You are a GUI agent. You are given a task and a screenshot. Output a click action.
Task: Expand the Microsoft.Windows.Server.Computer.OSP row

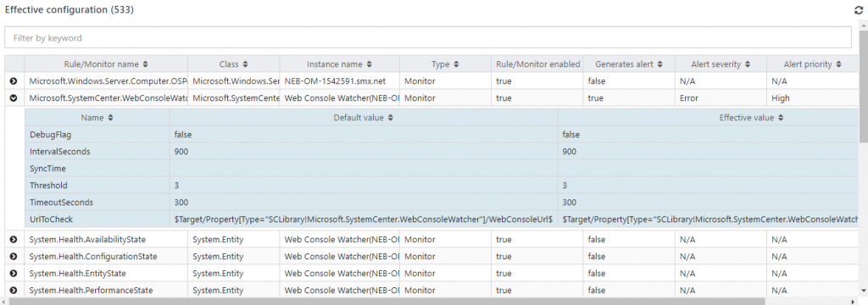point(14,81)
